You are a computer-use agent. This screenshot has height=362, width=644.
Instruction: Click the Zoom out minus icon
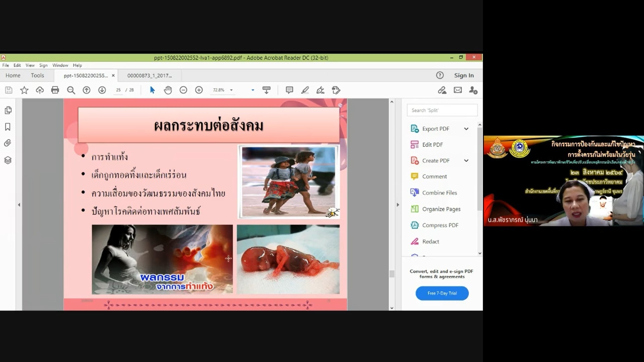point(183,90)
